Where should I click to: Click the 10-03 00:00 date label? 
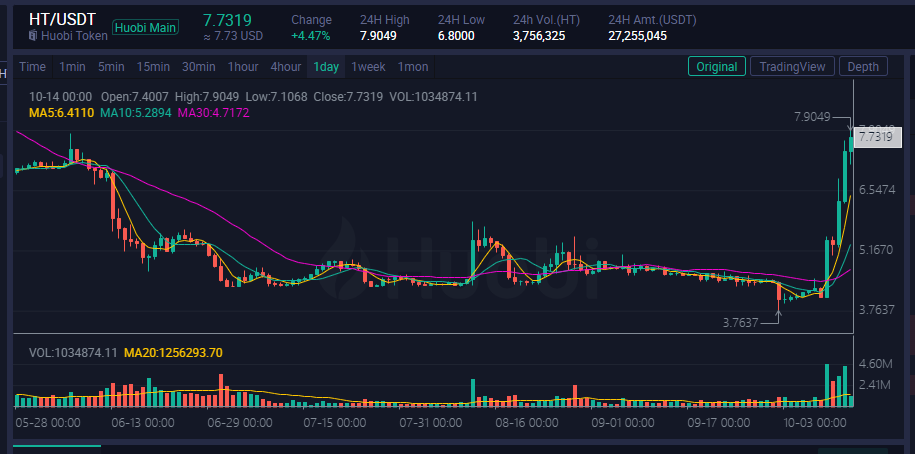pos(815,422)
